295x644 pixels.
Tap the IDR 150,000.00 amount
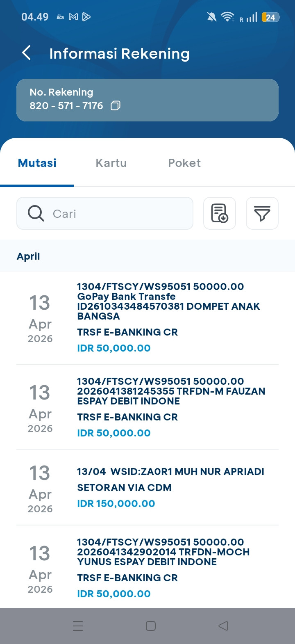(x=116, y=504)
